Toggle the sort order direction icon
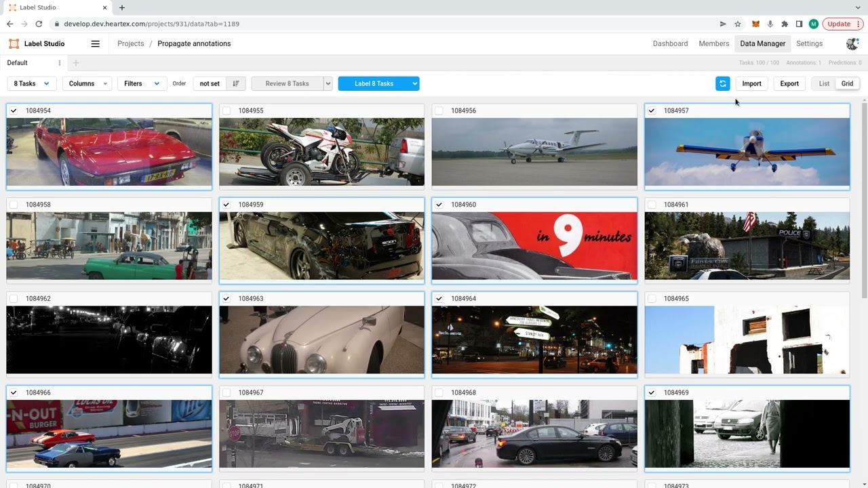 tap(236, 83)
